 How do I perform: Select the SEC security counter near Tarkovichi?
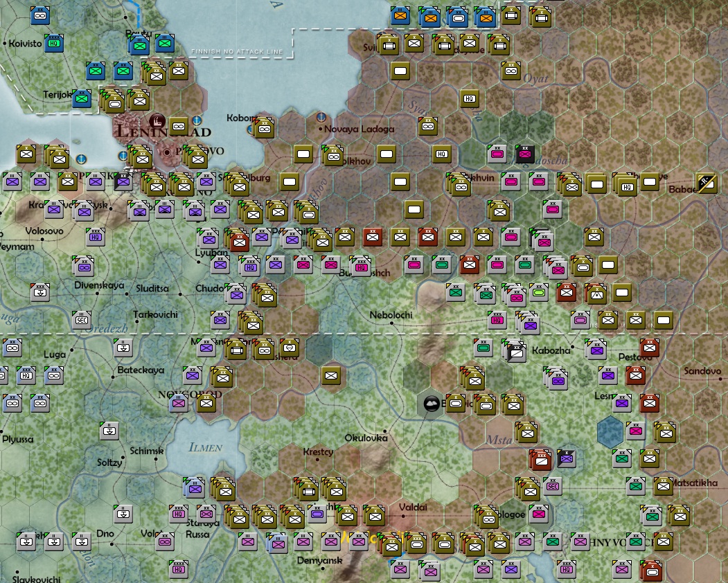point(82,320)
